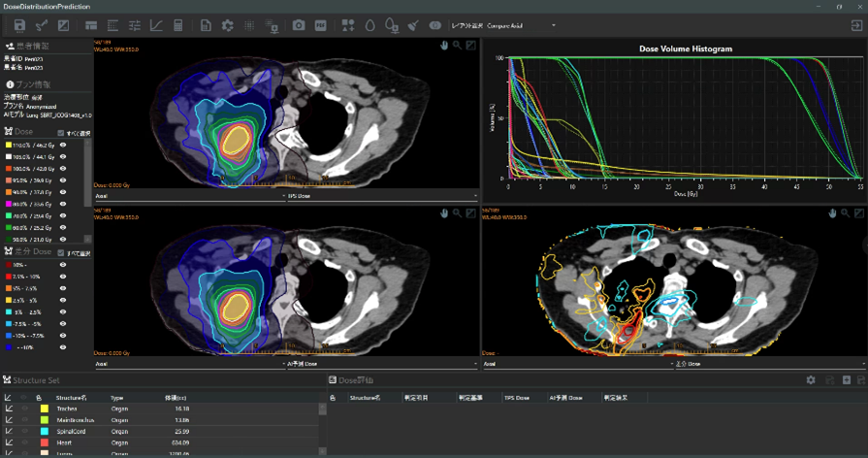Take a screenshot with the camera icon
The image size is (868, 458).
(x=299, y=25)
